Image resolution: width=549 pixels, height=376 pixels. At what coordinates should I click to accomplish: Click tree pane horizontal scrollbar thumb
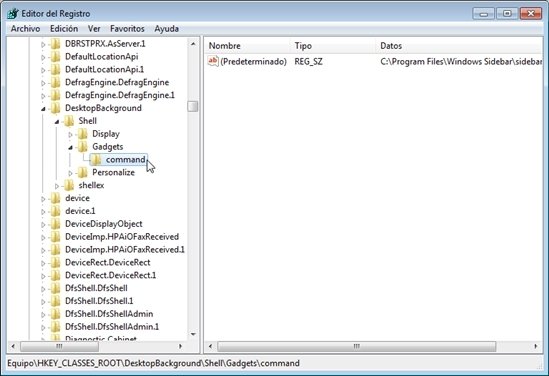coord(60,346)
